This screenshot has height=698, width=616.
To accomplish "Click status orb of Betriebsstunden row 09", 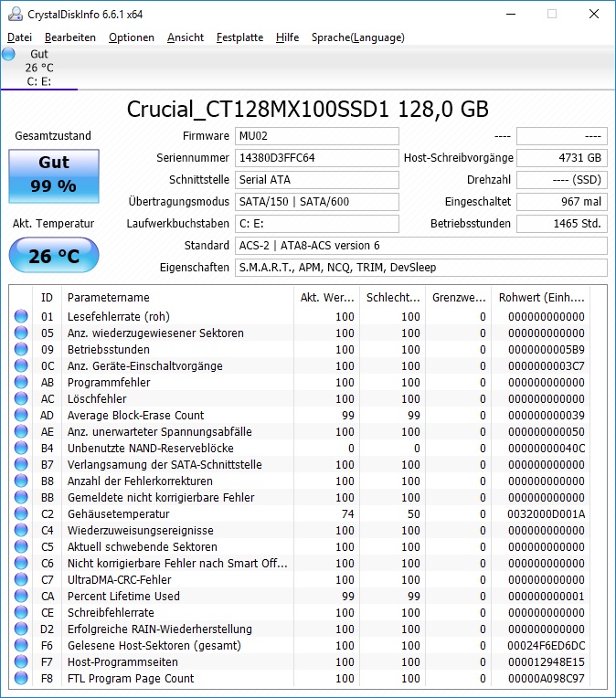I will click(x=21, y=349).
